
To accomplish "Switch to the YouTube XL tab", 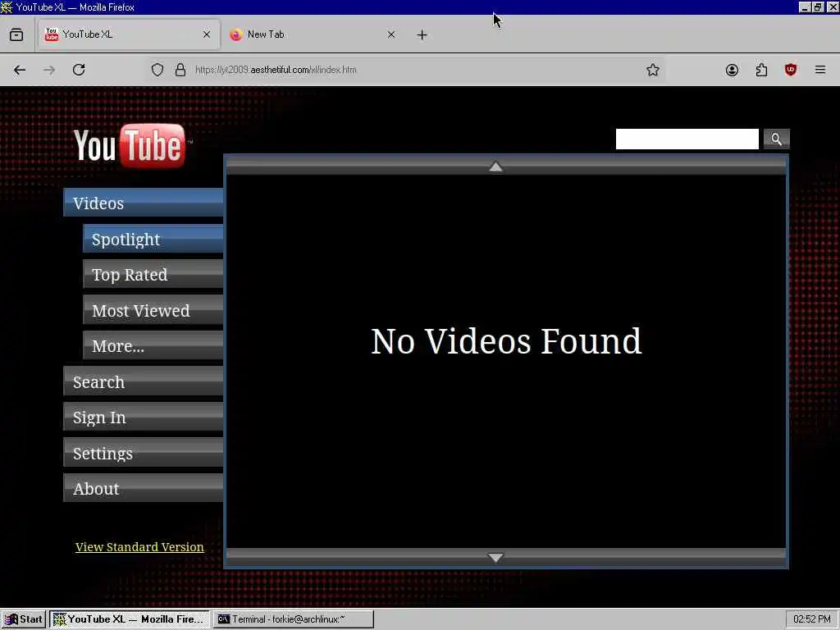I will tap(128, 34).
